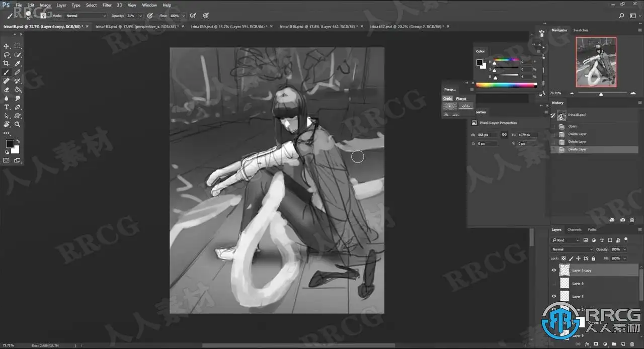Image resolution: width=644 pixels, height=349 pixels.
Task: Click Open history state
Action: pos(573,126)
